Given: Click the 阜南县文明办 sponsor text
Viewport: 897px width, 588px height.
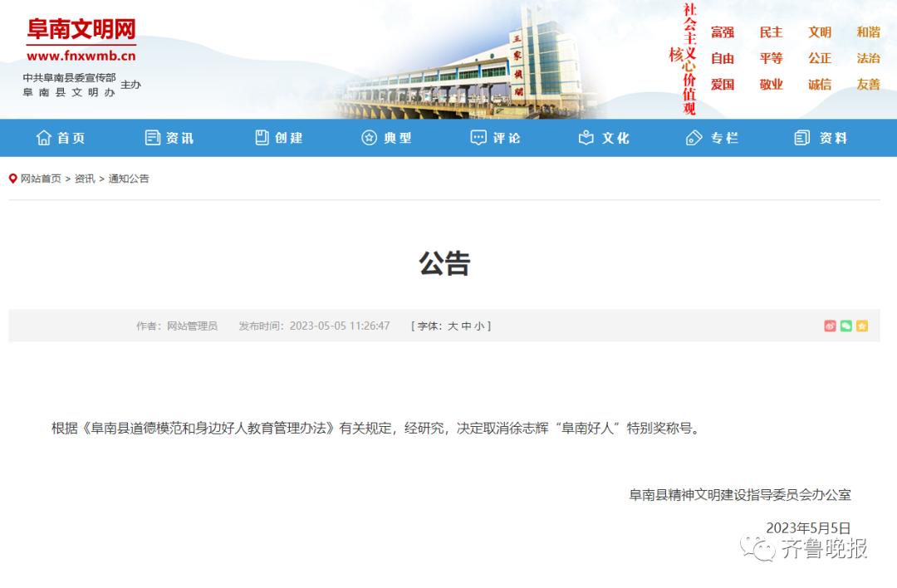Looking at the screenshot, I should [69, 92].
